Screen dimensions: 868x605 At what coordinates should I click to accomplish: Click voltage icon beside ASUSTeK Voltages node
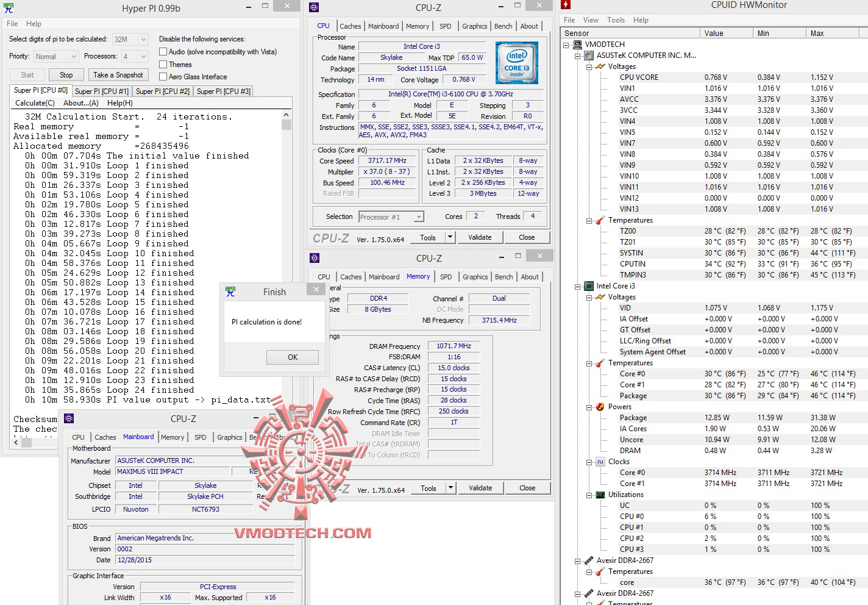[600, 66]
